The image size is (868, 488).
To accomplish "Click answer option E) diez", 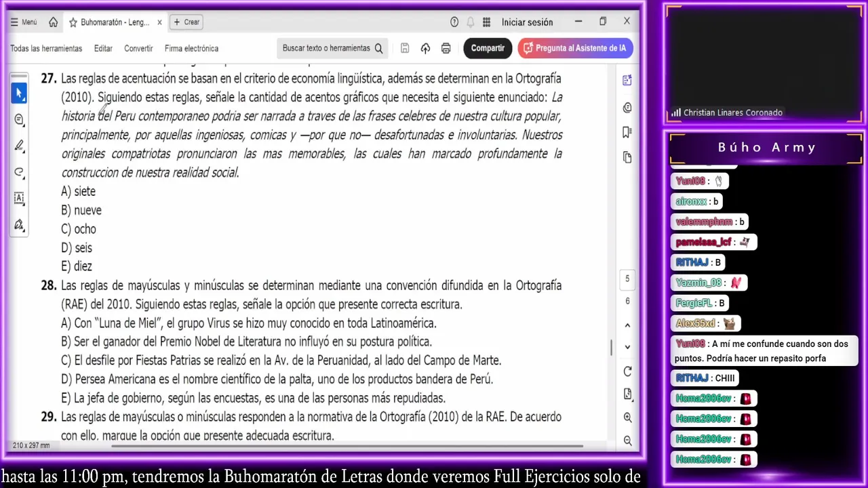I will (77, 266).
